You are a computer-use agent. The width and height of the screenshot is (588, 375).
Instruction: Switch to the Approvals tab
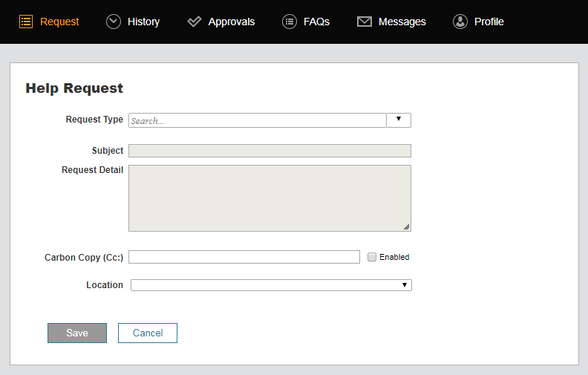coord(231,22)
